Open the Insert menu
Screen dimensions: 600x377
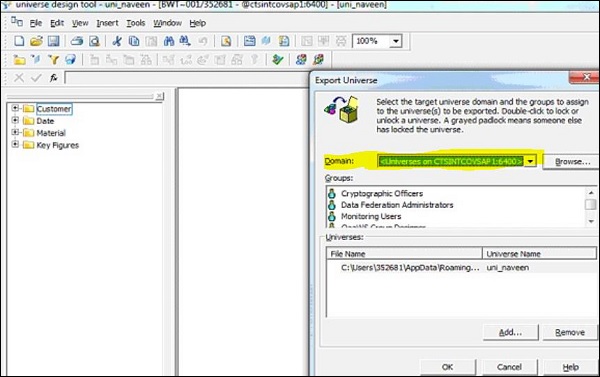click(107, 23)
